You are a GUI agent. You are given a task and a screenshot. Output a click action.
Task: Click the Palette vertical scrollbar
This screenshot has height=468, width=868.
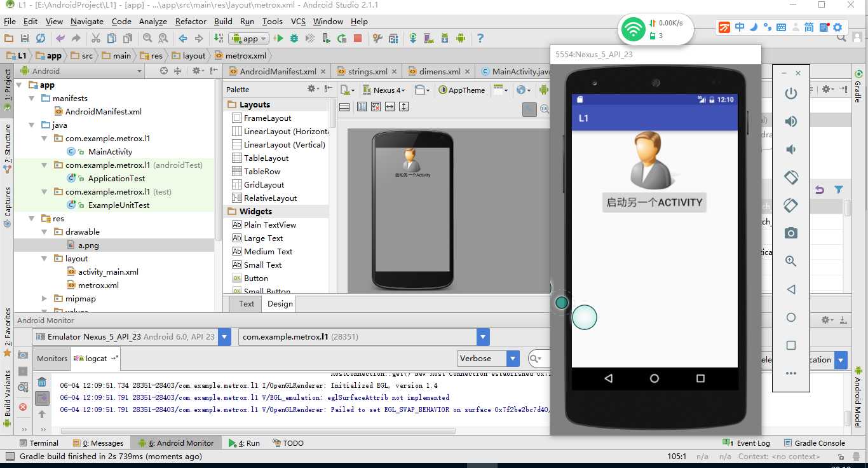[x=332, y=114]
